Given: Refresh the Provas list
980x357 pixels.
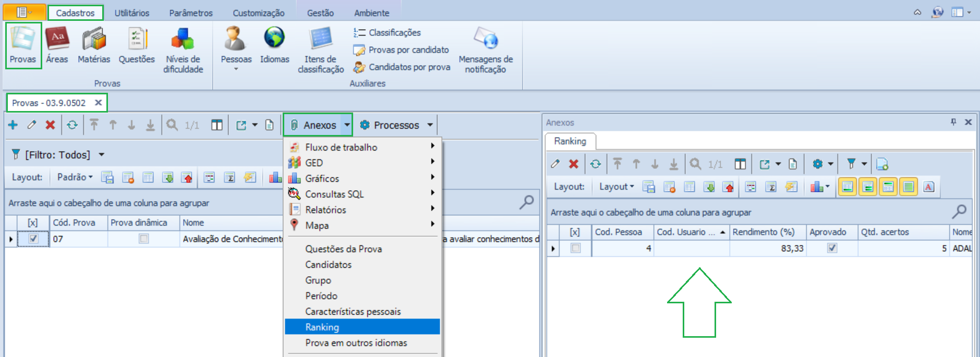Looking at the screenshot, I should point(72,125).
